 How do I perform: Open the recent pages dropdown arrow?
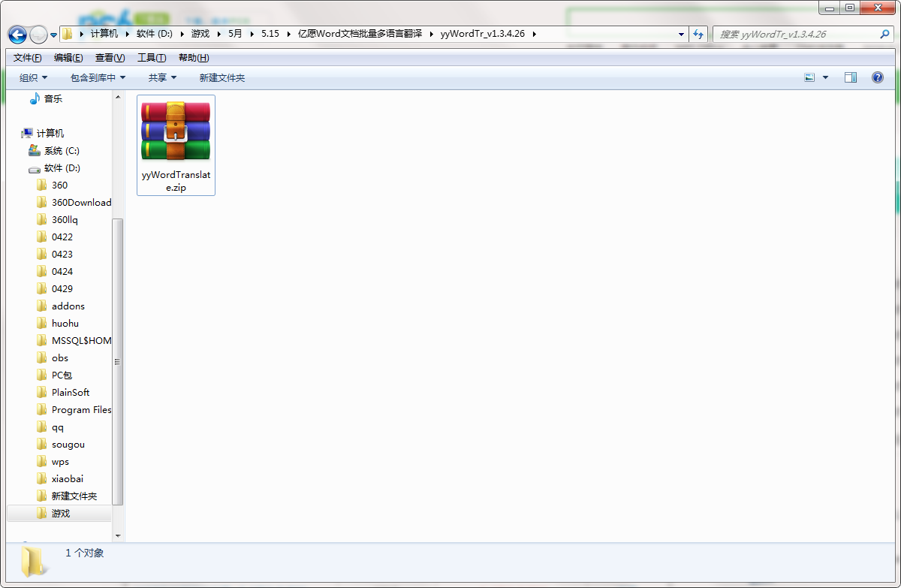[x=54, y=35]
